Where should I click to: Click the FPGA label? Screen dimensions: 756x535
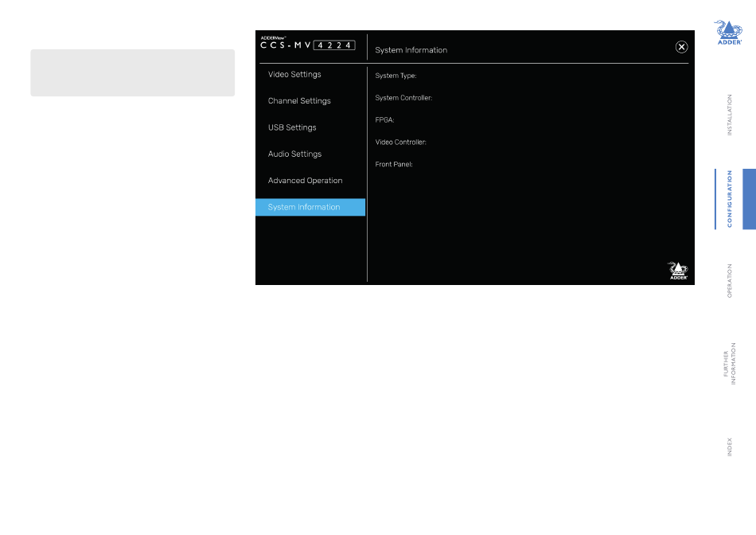click(384, 120)
